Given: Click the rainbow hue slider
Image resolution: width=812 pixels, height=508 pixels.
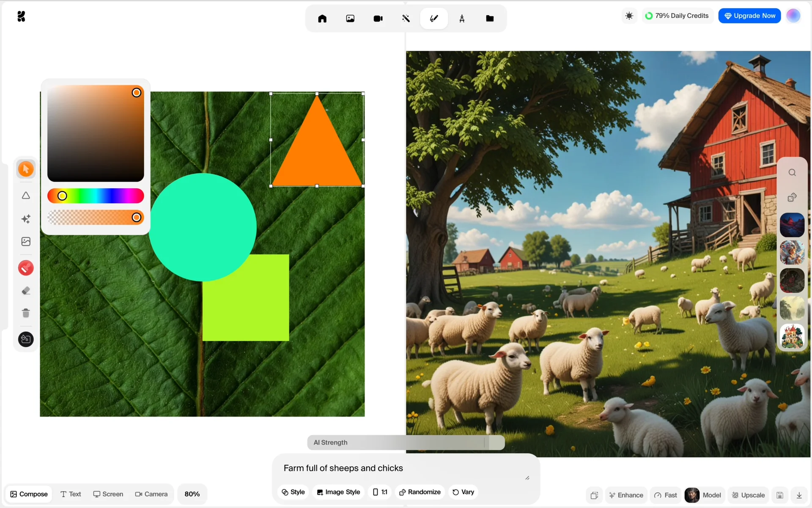Looking at the screenshot, I should 96,196.
